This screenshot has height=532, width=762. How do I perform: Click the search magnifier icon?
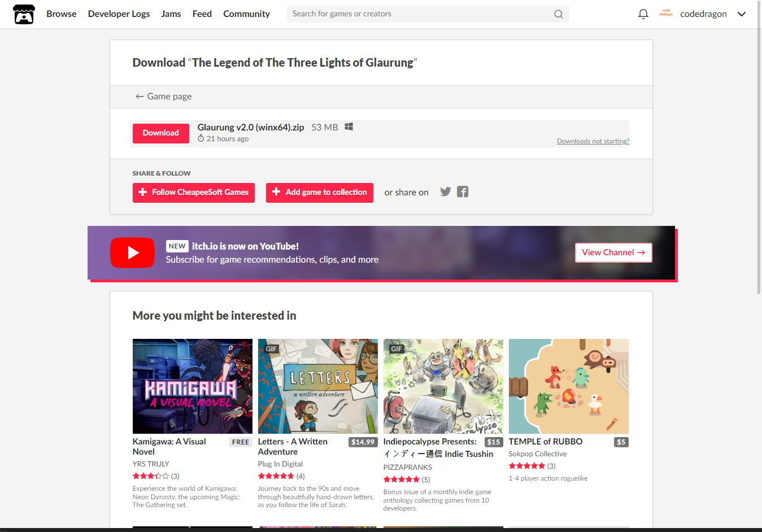(558, 14)
